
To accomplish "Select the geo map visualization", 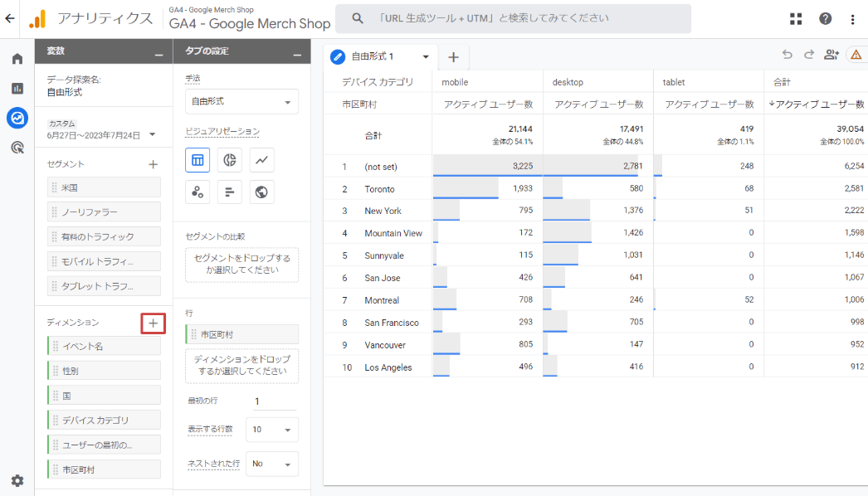I will pyautogui.click(x=262, y=192).
